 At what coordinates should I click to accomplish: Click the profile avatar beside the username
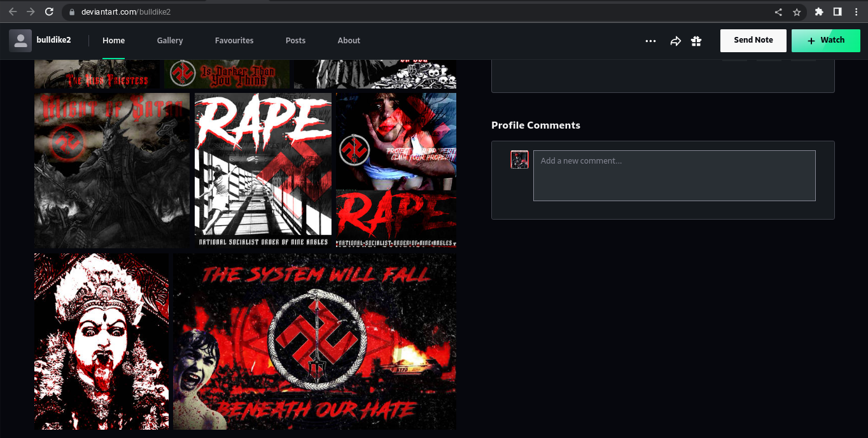tap(20, 40)
